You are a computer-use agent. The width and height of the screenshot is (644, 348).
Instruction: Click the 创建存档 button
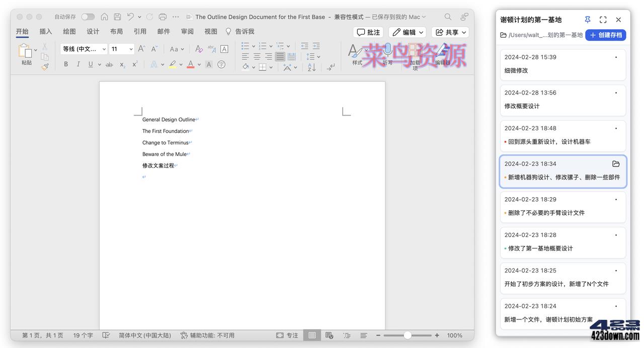(x=606, y=35)
